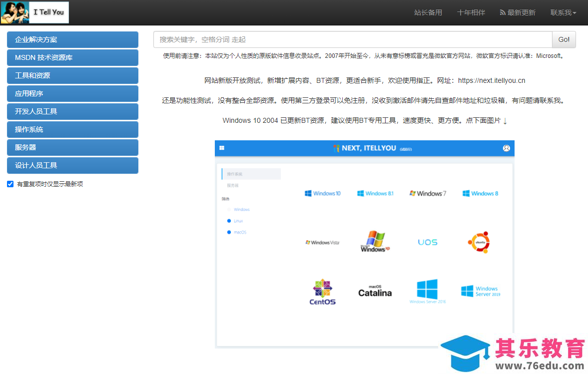Click the Windows 10 logo in preview

click(323, 193)
